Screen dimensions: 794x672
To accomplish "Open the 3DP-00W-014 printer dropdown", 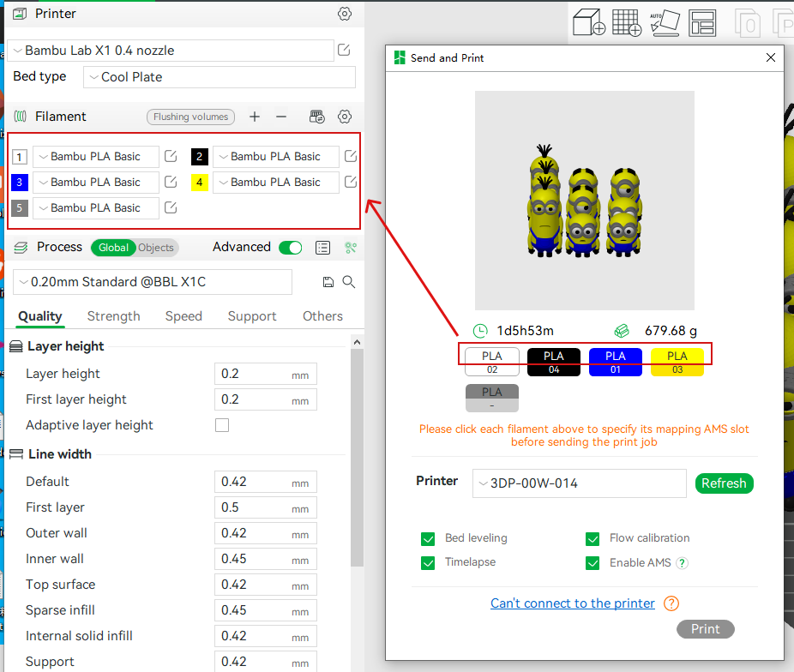I will [x=580, y=483].
